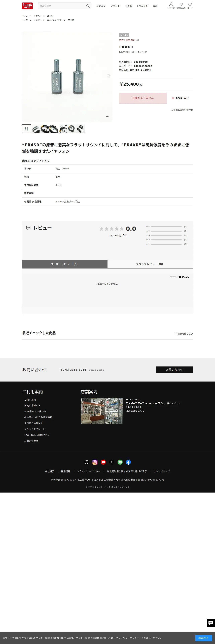Image resolution: width=215 pixels, height=644 pixels.
Task: Click トップ in the first breadcrumb row
Action: (25, 16)
